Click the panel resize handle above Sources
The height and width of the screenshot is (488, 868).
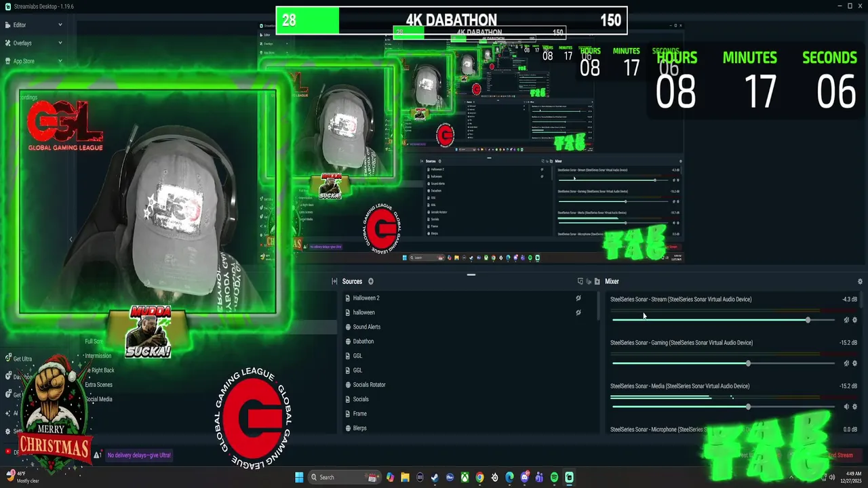pyautogui.click(x=471, y=274)
